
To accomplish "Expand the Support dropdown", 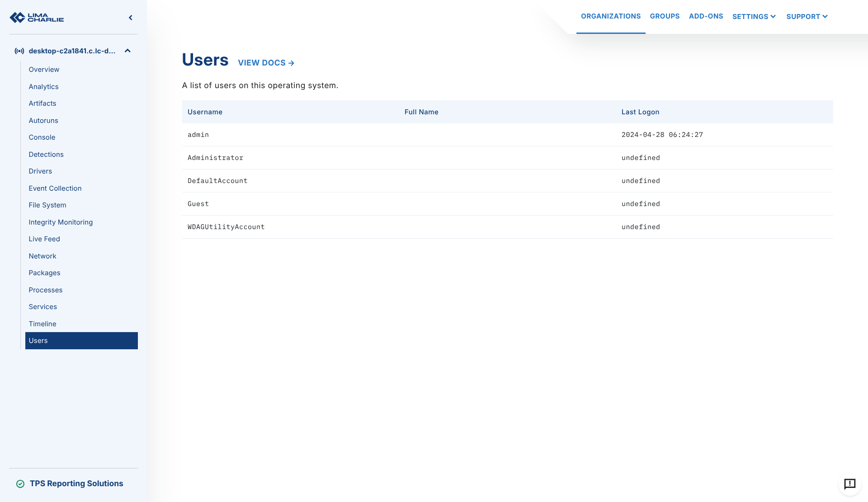I will tap(807, 17).
